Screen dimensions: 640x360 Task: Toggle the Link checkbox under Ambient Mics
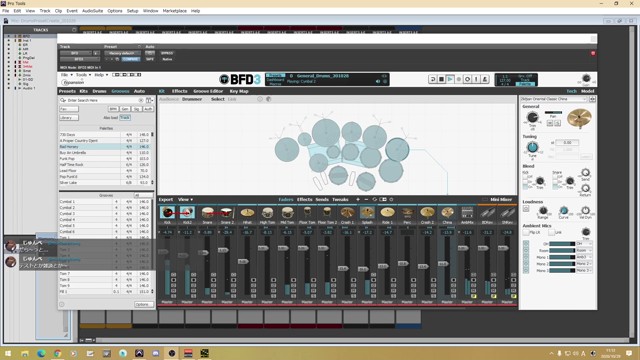tap(551, 232)
